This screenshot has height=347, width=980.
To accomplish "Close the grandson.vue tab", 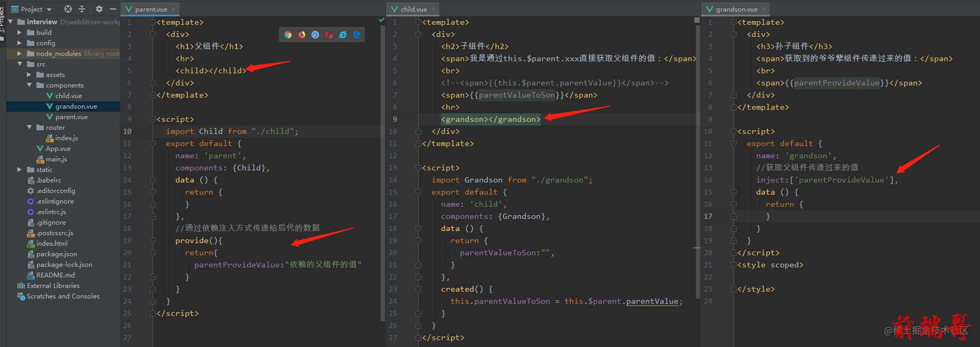I will (764, 9).
